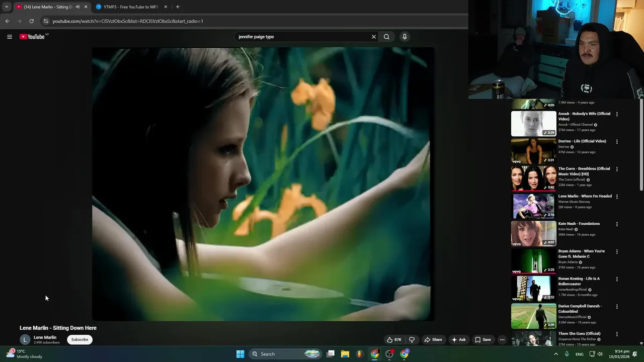
Task: Open the clock showing 9:54 pm
Action: (618, 354)
